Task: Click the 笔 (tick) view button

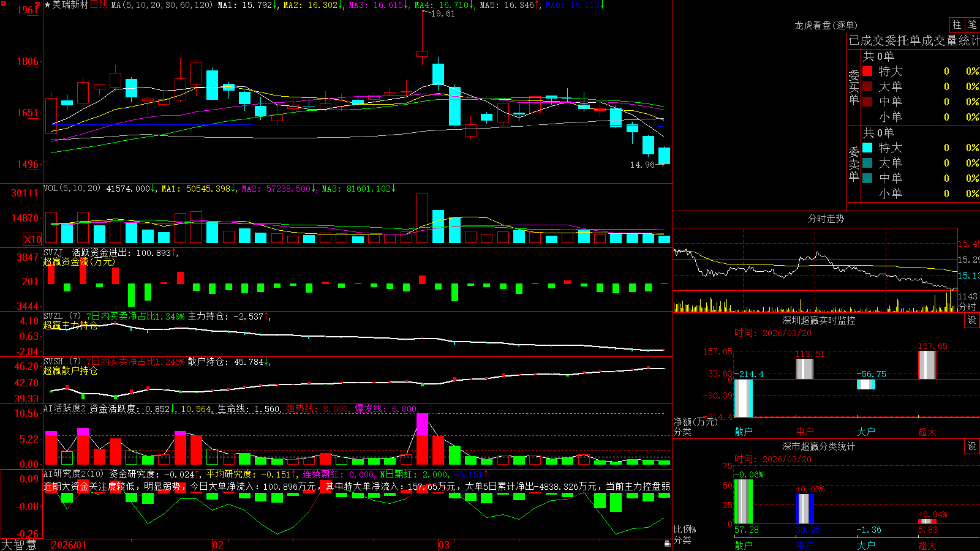Action: [x=972, y=24]
